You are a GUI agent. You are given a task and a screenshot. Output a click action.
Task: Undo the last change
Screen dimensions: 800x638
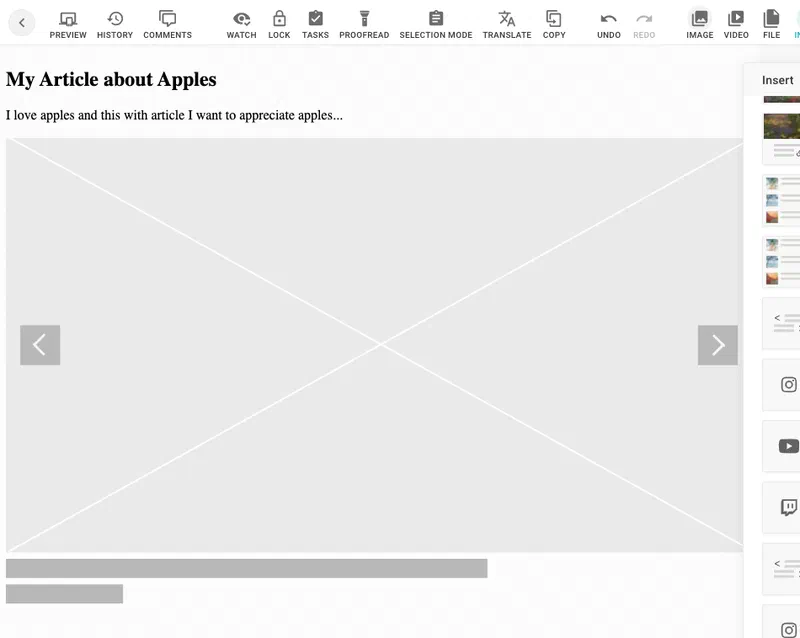point(609,24)
